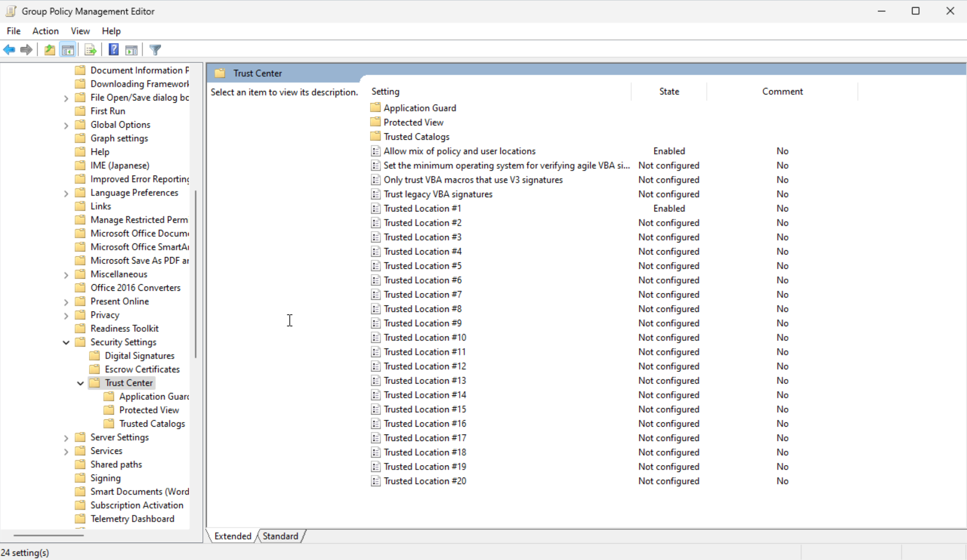
Task: Click the Export List toolbar icon
Action: click(90, 50)
